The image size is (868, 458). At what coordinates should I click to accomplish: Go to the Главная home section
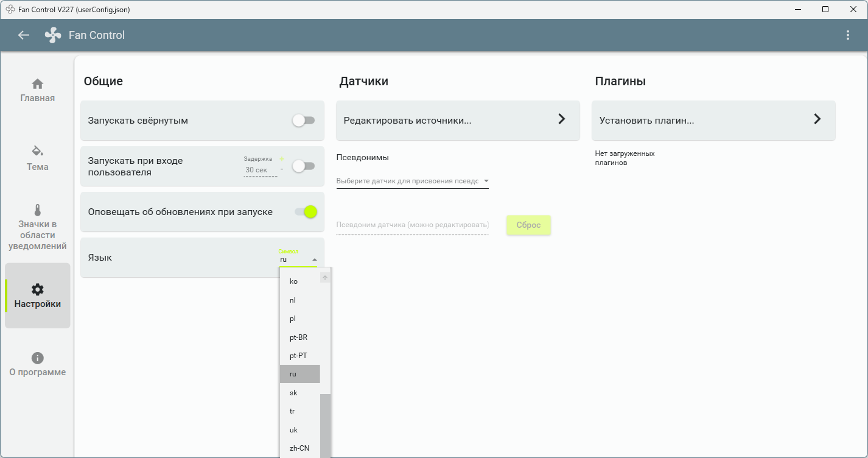(x=38, y=90)
